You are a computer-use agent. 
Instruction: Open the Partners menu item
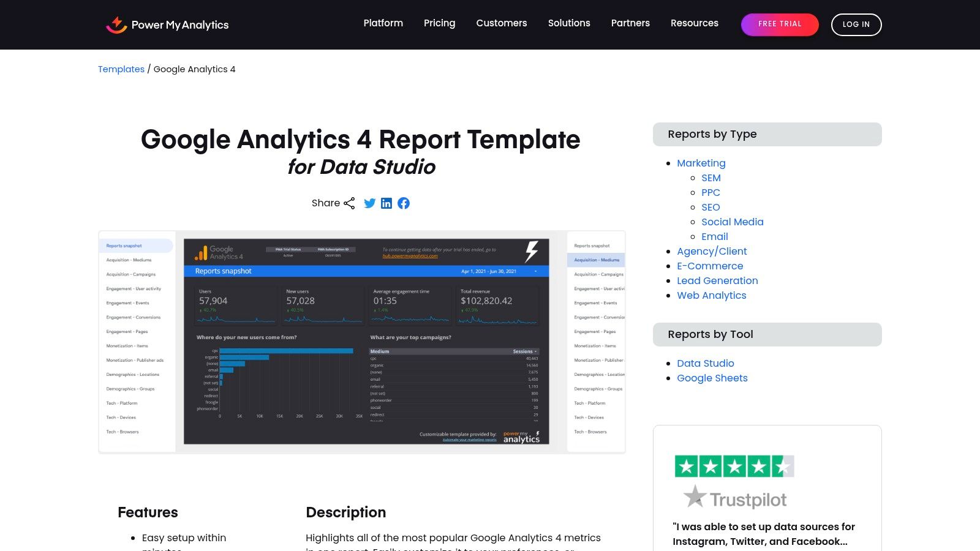630,23
